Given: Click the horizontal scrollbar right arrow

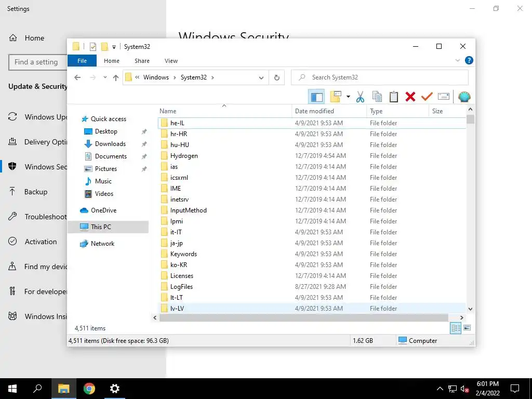Looking at the screenshot, I should [461, 318].
